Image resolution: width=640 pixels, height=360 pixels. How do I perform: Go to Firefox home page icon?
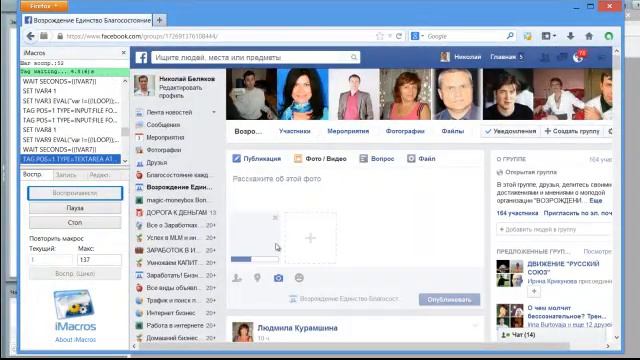589,36
